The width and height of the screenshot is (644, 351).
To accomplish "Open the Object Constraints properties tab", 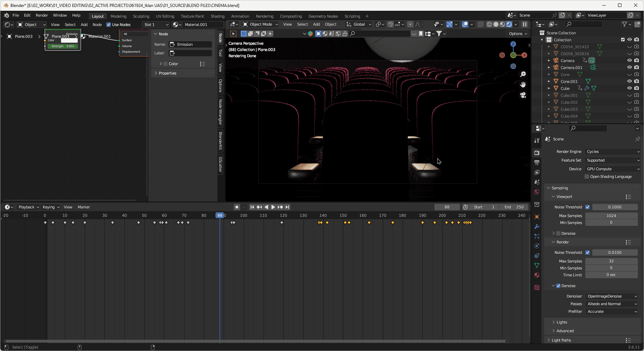I will pyautogui.click(x=537, y=256).
